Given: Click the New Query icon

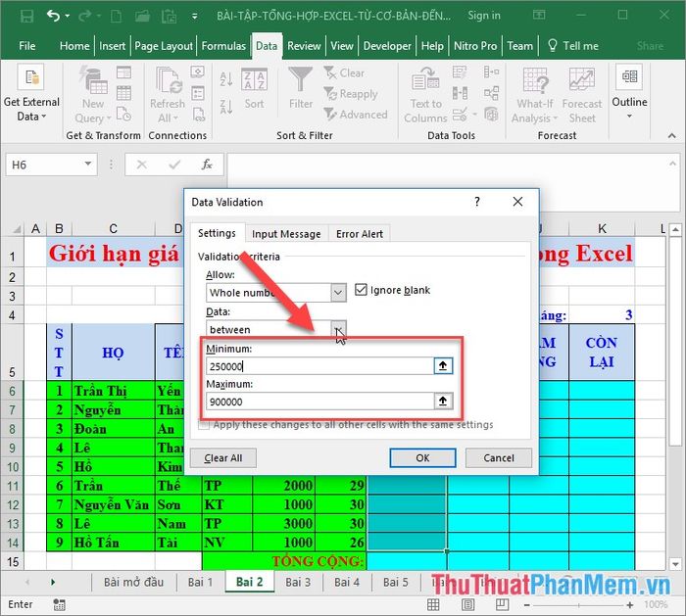Looking at the screenshot, I should [93, 81].
